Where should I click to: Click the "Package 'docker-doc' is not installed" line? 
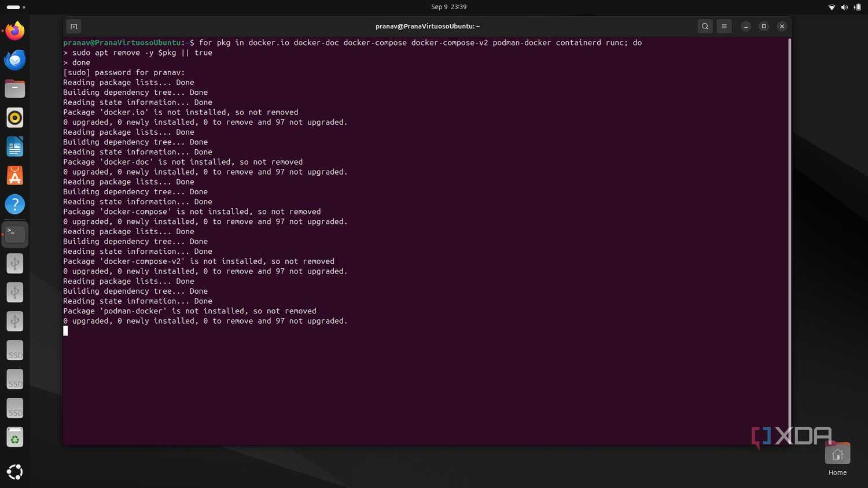click(x=183, y=162)
